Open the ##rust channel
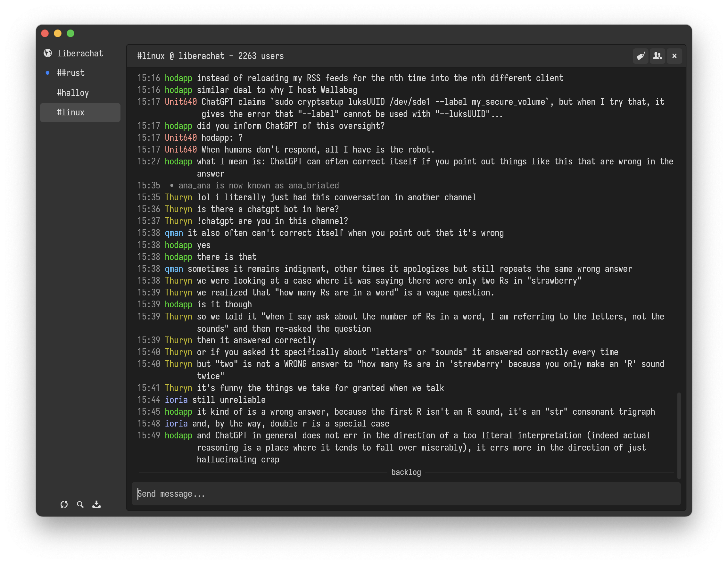This screenshot has width=728, height=564. point(70,73)
